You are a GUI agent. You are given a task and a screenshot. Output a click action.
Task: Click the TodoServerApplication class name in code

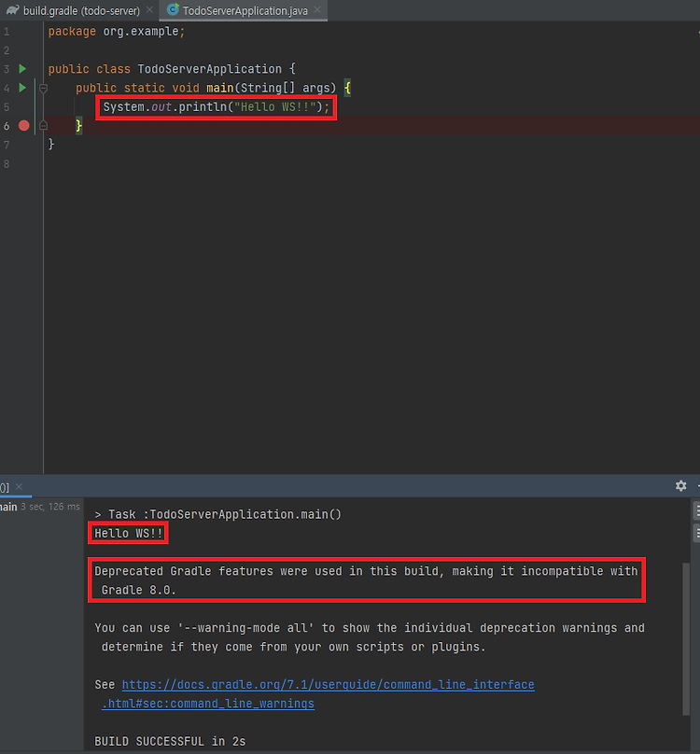pos(210,69)
